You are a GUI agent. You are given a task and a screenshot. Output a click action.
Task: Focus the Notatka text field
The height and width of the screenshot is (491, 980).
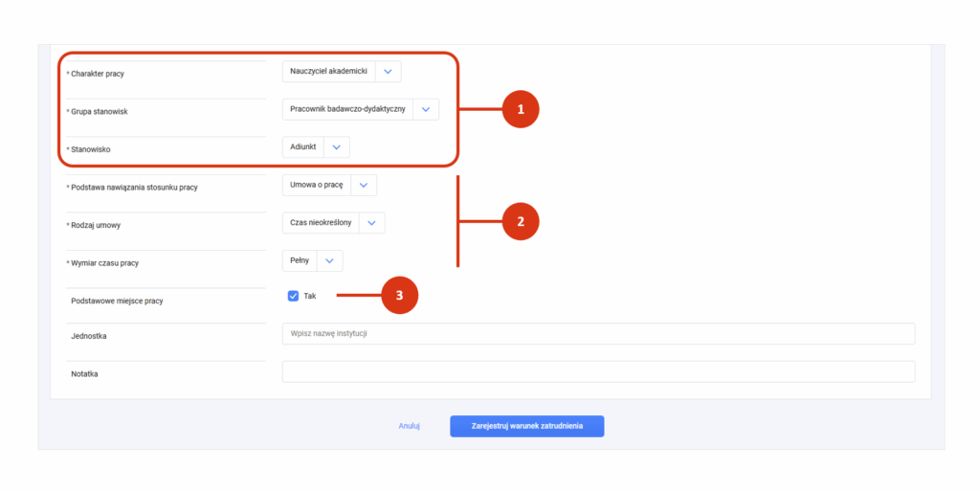tap(598, 371)
